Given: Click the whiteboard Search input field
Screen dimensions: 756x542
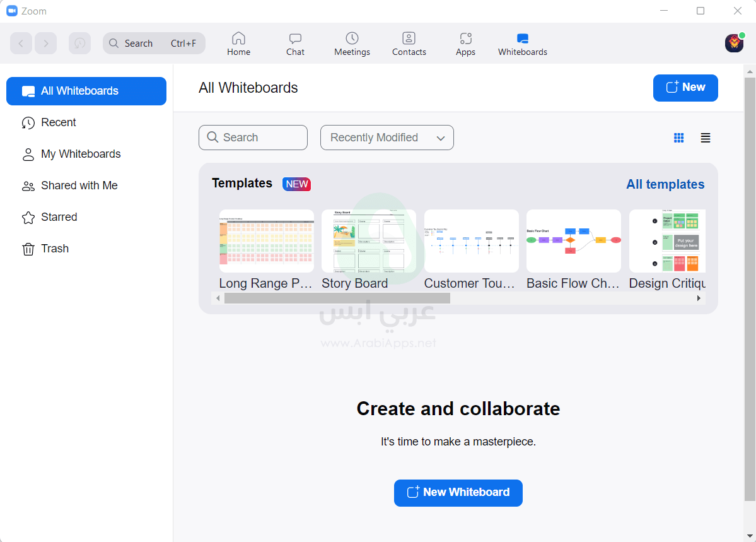Looking at the screenshot, I should coord(253,138).
